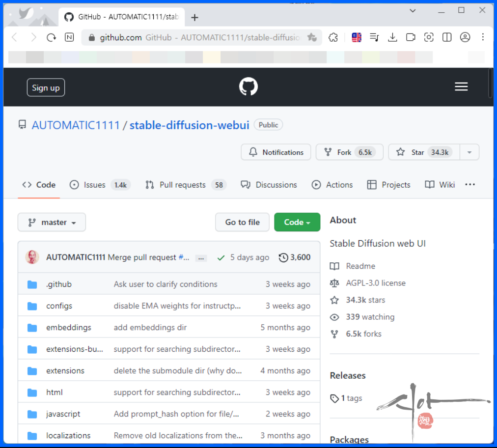
Task: Open the Pull requests tab
Action: coord(186,185)
